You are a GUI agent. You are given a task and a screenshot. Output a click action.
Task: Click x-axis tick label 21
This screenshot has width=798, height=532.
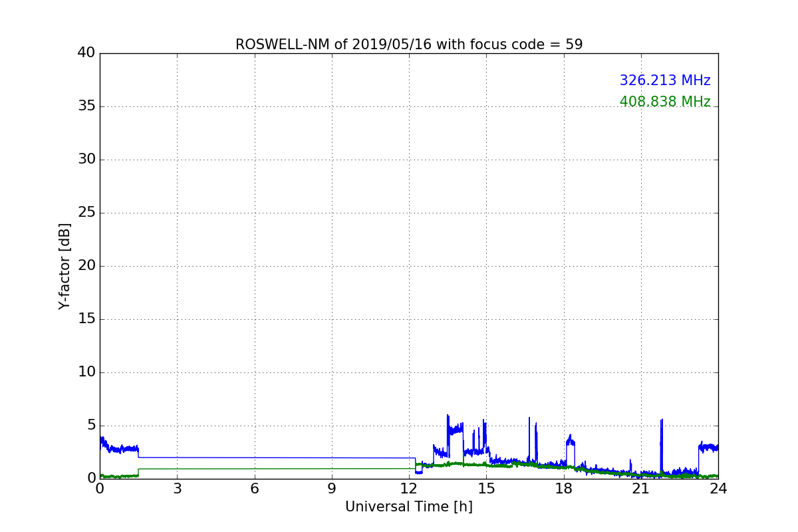pos(641,488)
